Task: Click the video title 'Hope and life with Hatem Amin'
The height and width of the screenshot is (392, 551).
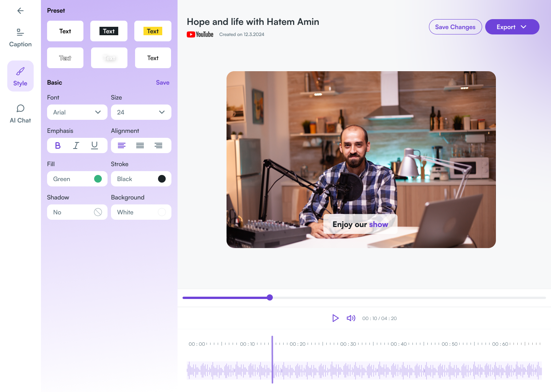Action: [253, 22]
